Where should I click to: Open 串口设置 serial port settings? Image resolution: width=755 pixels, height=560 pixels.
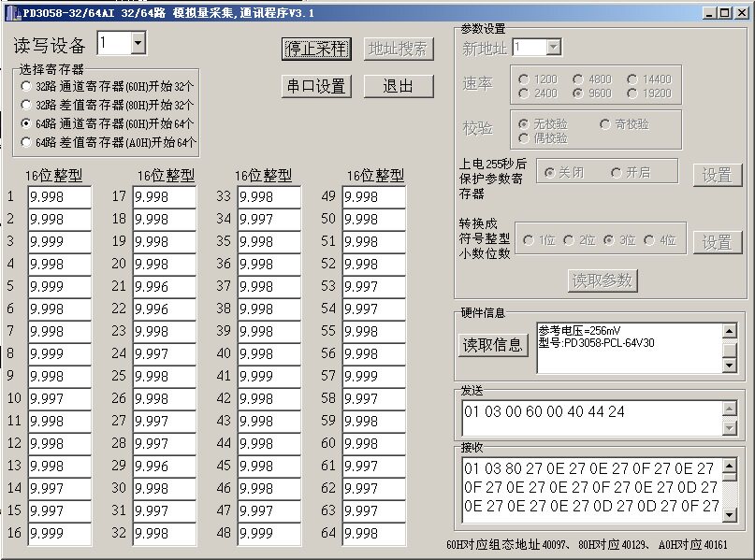click(316, 87)
